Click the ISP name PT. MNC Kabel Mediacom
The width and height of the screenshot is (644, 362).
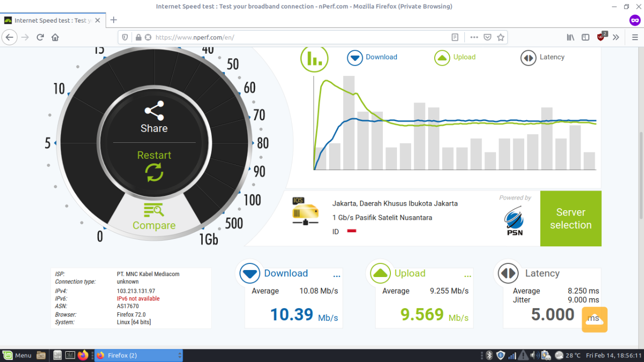148,274
